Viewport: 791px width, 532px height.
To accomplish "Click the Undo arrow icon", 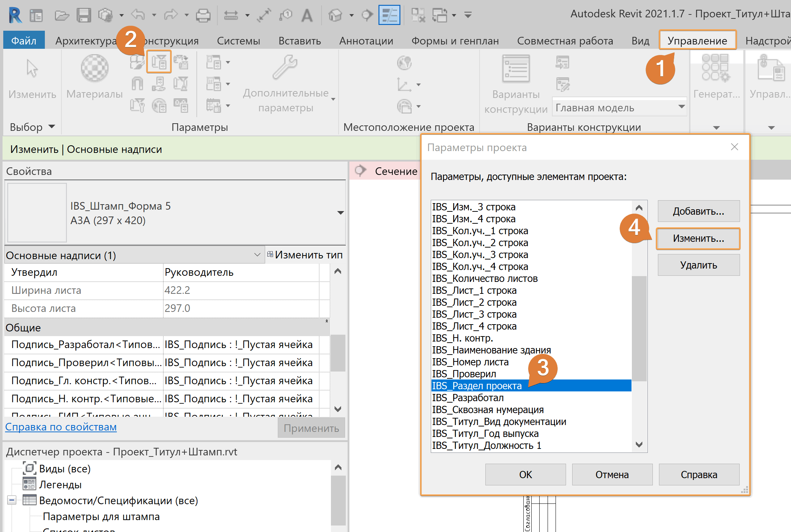I will (x=138, y=15).
